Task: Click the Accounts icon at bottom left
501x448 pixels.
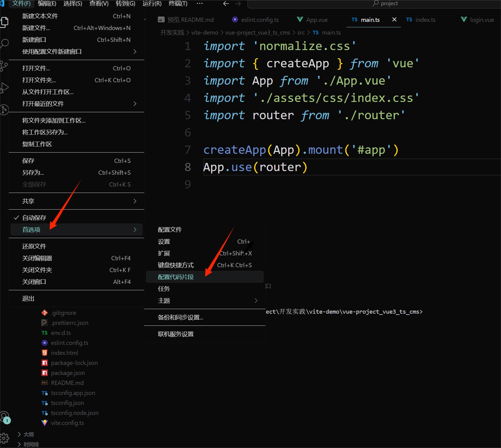Action: click(5, 417)
